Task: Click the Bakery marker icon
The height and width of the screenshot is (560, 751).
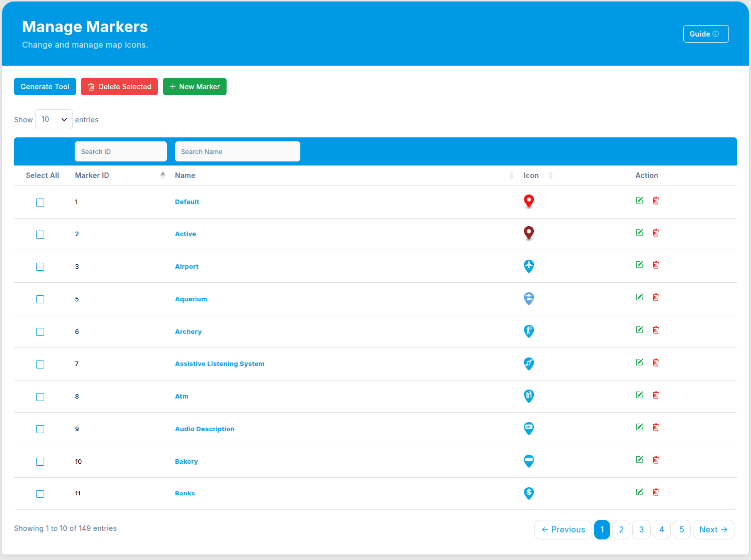Action: pyautogui.click(x=529, y=461)
